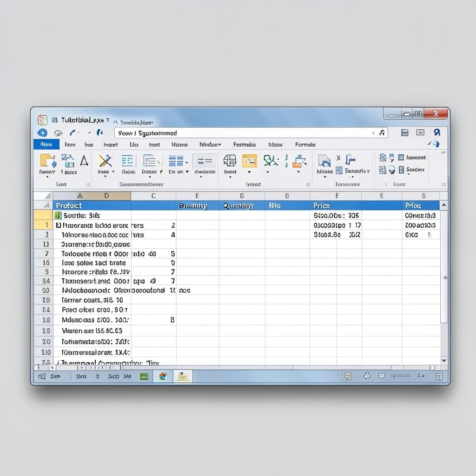Open the Moves ribbon tab
This screenshot has width=476, height=476.
coord(179,145)
